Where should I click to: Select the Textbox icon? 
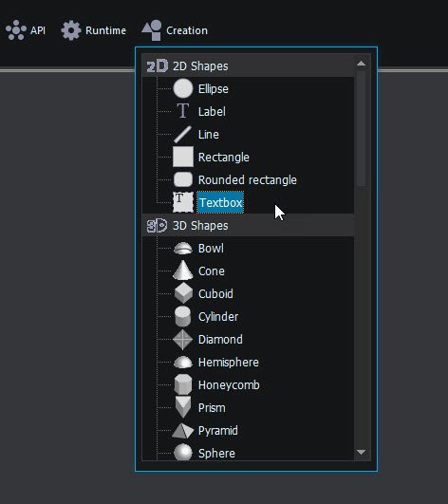(183, 202)
